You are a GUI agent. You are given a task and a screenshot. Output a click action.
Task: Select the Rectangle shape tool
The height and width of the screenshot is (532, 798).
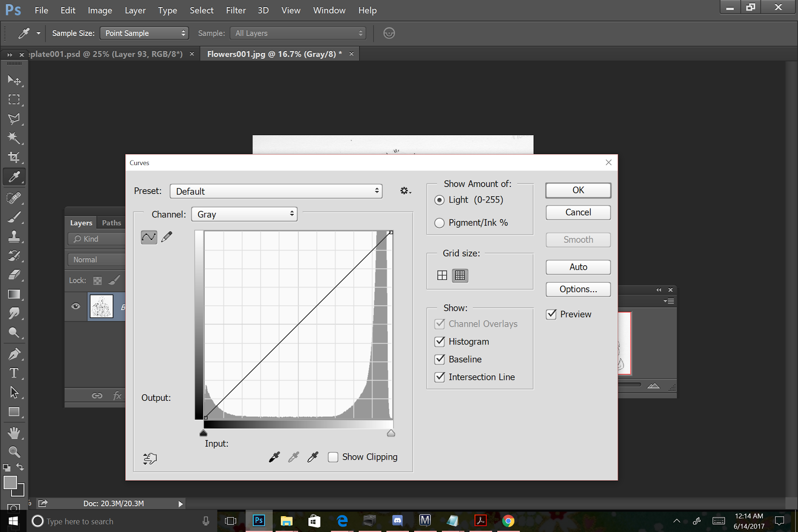click(x=14, y=412)
